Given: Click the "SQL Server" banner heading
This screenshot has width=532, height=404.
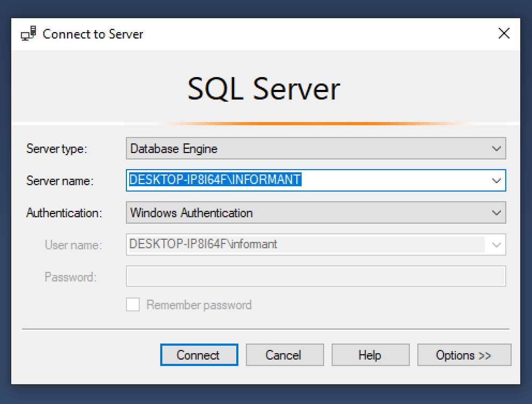Looking at the screenshot, I should 264,89.
